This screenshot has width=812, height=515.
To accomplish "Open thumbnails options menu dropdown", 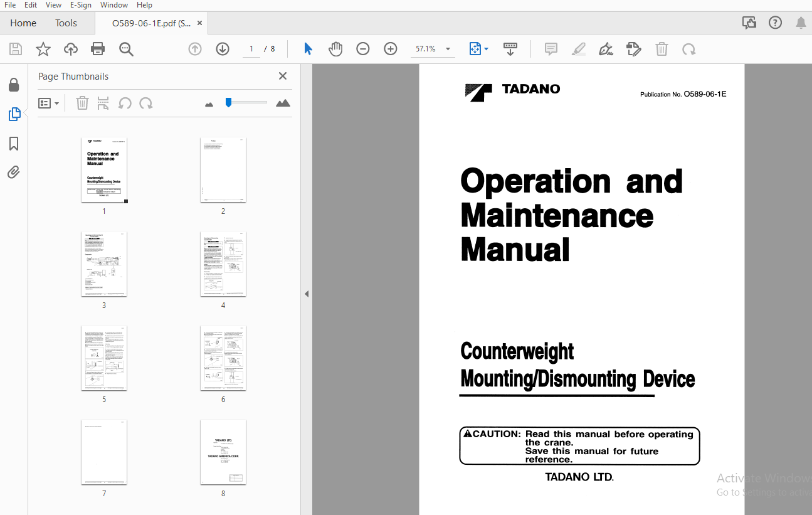I will [48, 103].
